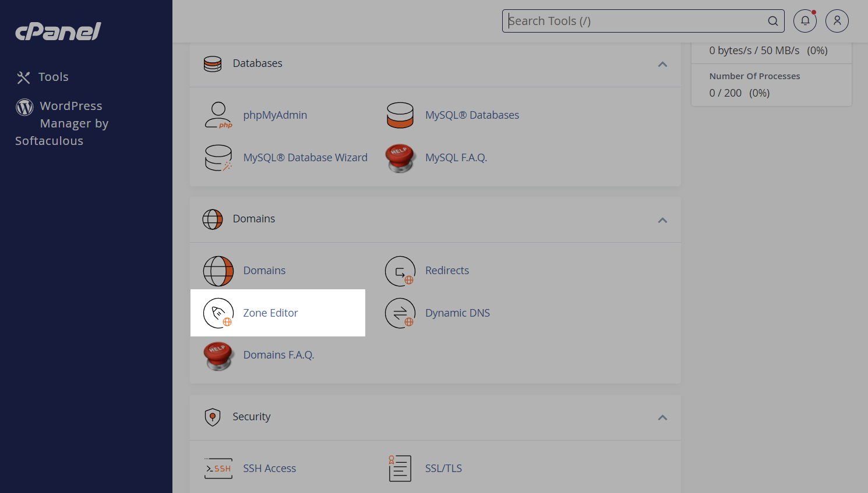
Task: Click the Databases section header icon
Action: [x=213, y=63]
